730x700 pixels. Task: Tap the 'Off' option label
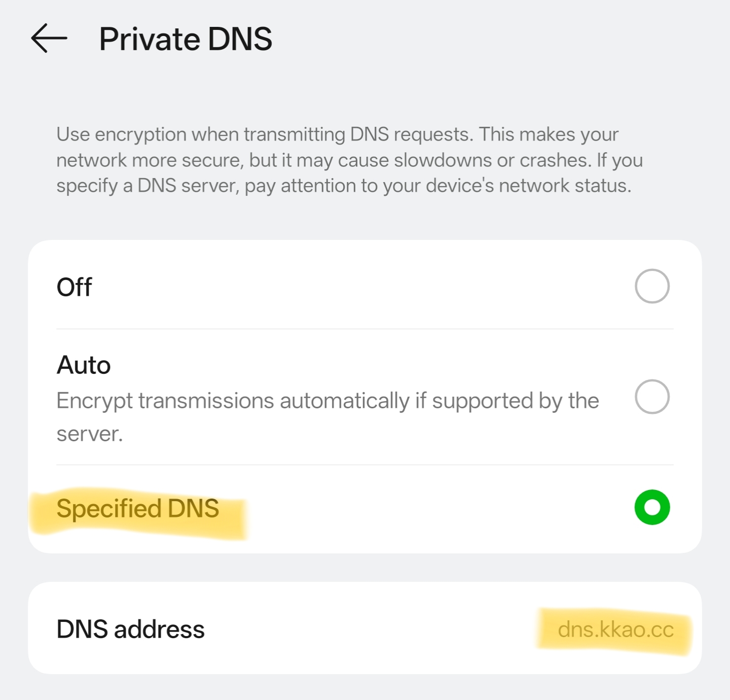(75, 287)
